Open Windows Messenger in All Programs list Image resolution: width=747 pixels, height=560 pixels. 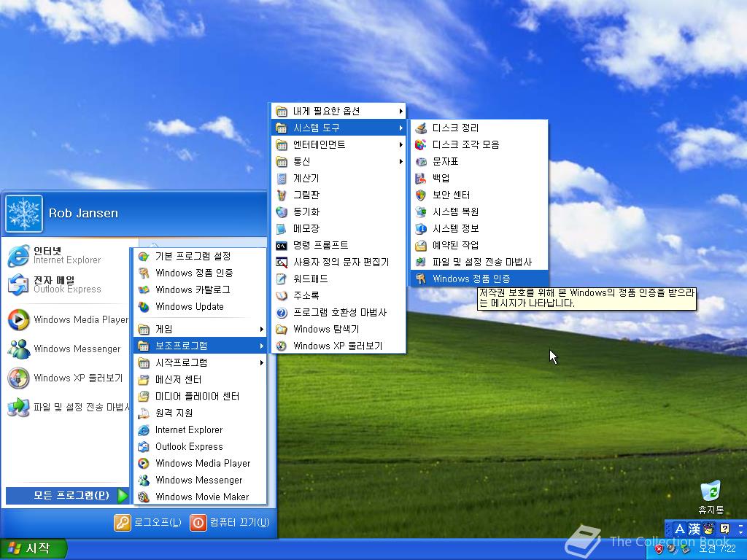coord(199,480)
